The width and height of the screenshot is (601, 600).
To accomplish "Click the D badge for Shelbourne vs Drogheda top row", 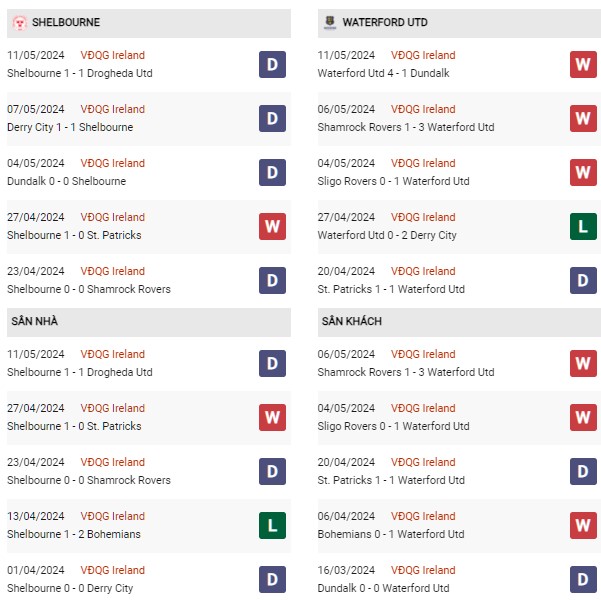I will click(272, 64).
